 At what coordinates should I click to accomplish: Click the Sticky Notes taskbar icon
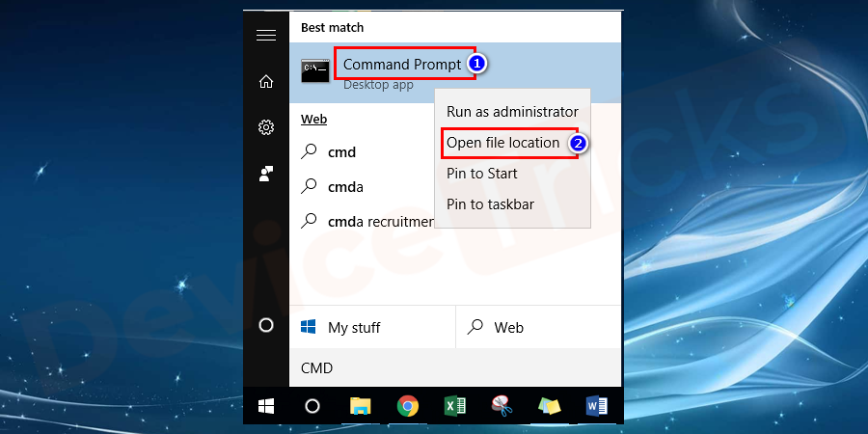point(548,406)
